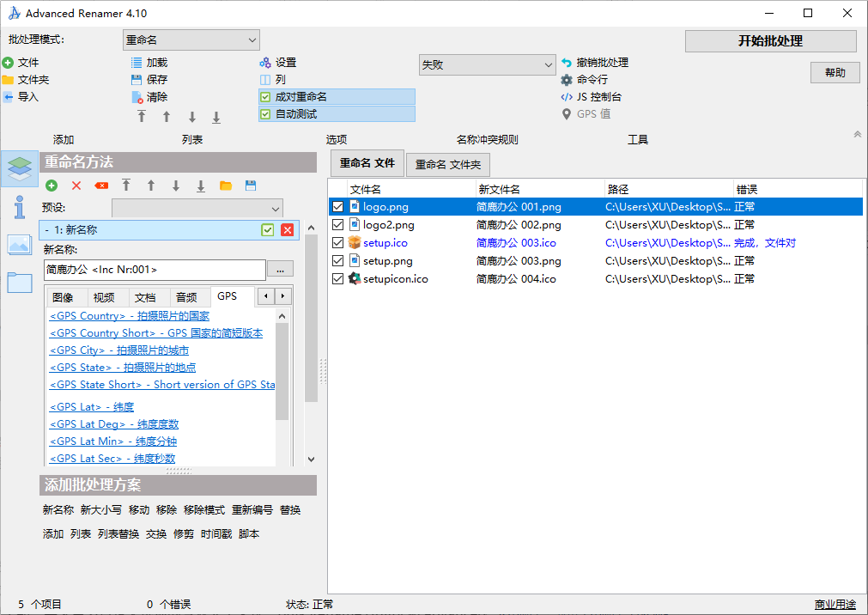This screenshot has height=615, width=868.
Task: Uncheck the setup.png file checkbox
Action: pyautogui.click(x=337, y=261)
